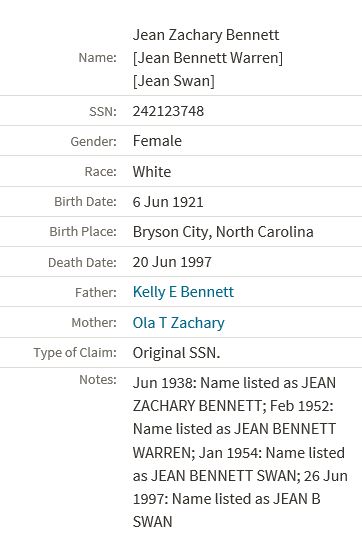
Task: Click the Mother field label
Action: (94, 322)
